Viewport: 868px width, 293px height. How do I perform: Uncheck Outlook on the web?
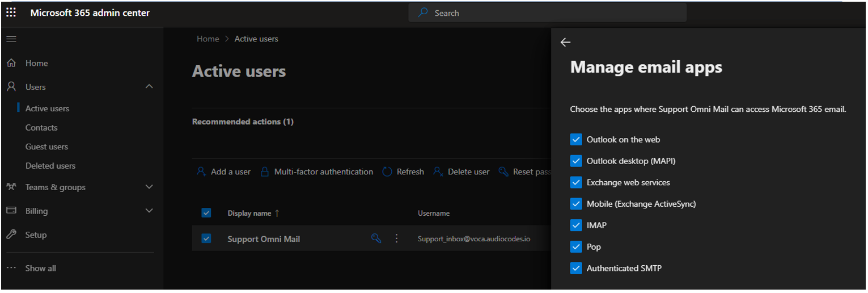[576, 140]
